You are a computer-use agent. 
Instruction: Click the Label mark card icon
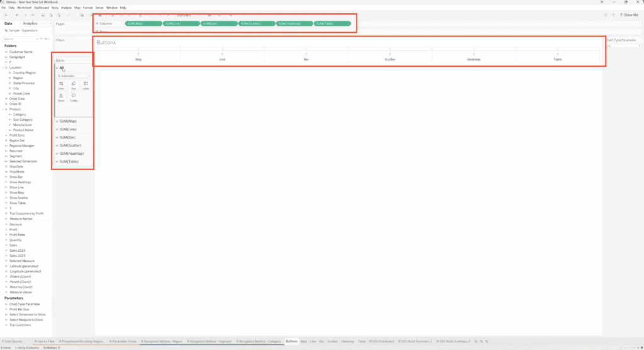86,85
